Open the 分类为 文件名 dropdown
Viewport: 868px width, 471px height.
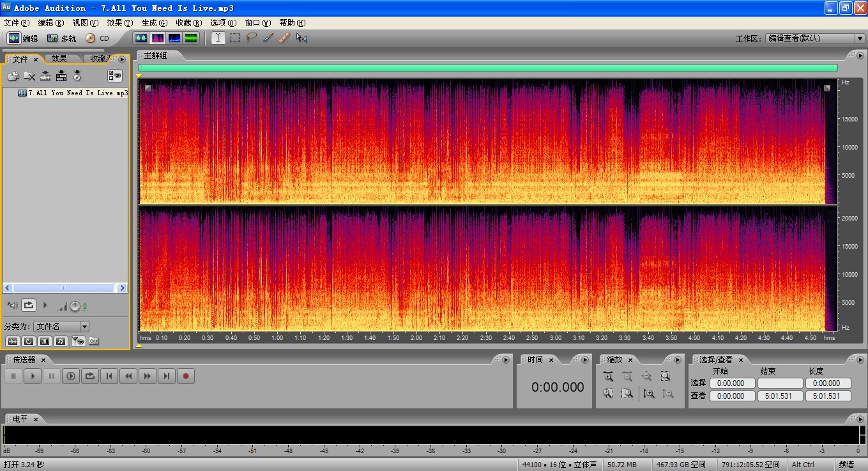[61, 327]
